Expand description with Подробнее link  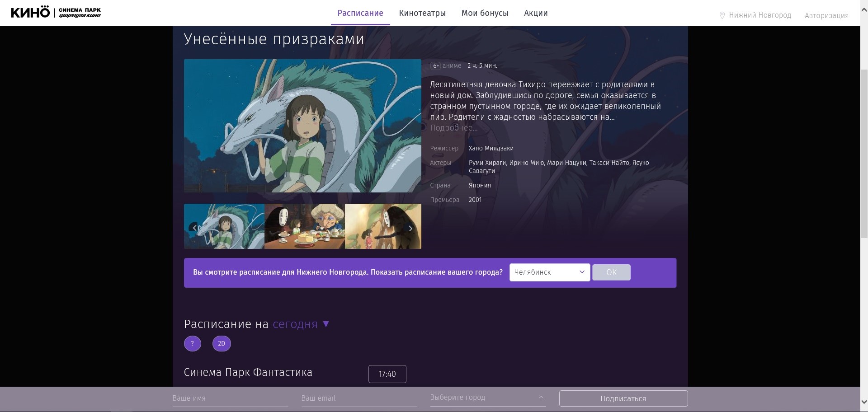pos(453,128)
